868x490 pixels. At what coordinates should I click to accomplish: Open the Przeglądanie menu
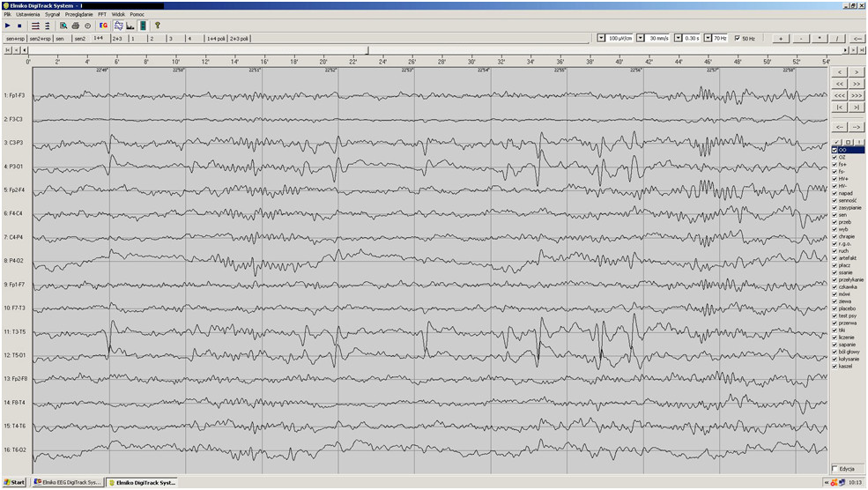(x=78, y=14)
